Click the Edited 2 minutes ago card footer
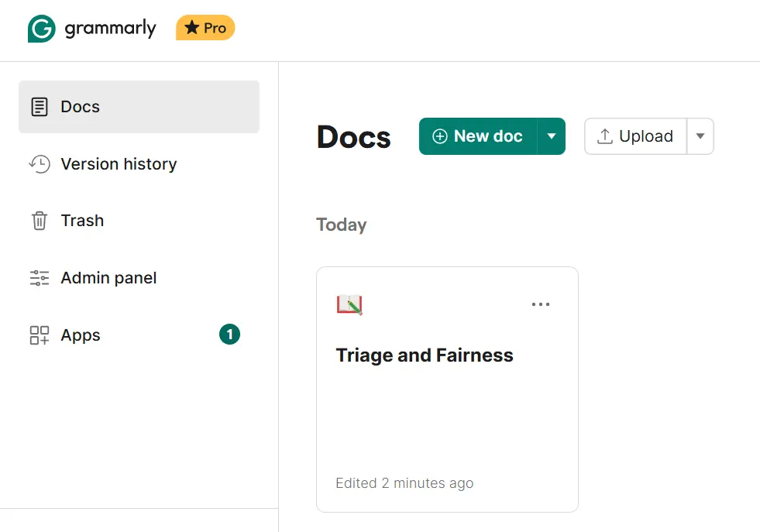This screenshot has height=532, width=760. click(404, 483)
